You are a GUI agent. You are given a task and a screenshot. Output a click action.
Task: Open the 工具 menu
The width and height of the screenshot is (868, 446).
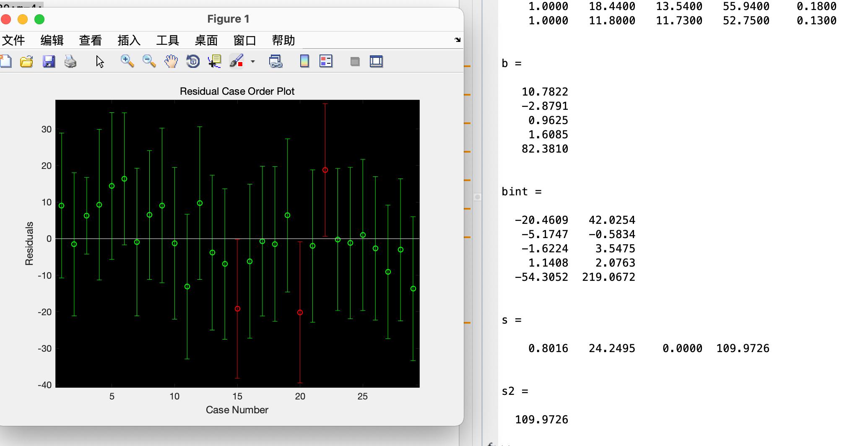[x=168, y=40]
